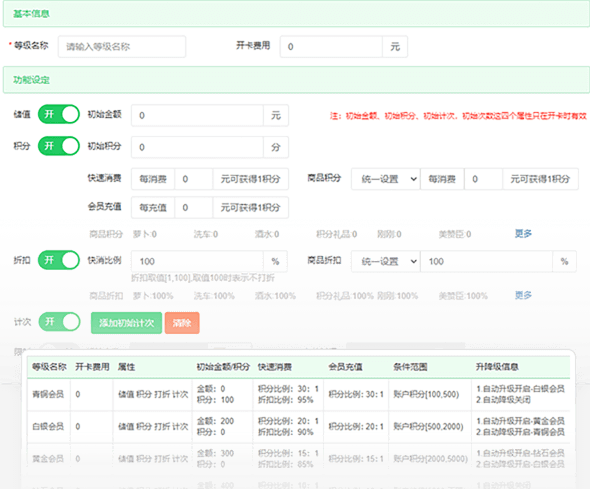
Task: Click 酒水:100% item in 商品折扣 row
Action: click(x=275, y=296)
